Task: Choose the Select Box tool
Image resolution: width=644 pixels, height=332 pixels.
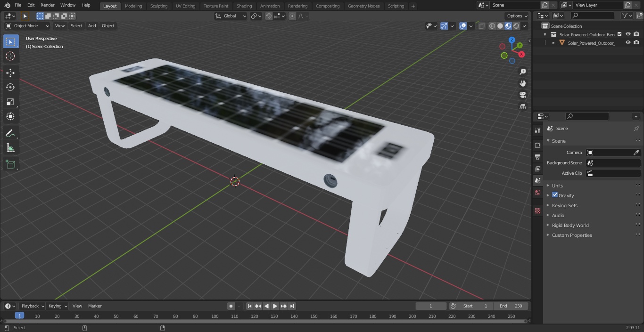Action: point(10,42)
